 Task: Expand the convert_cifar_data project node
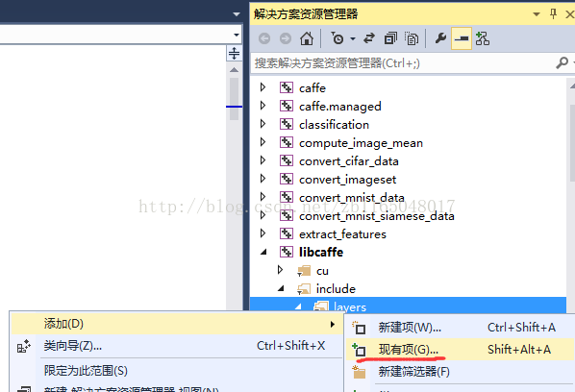(x=262, y=160)
